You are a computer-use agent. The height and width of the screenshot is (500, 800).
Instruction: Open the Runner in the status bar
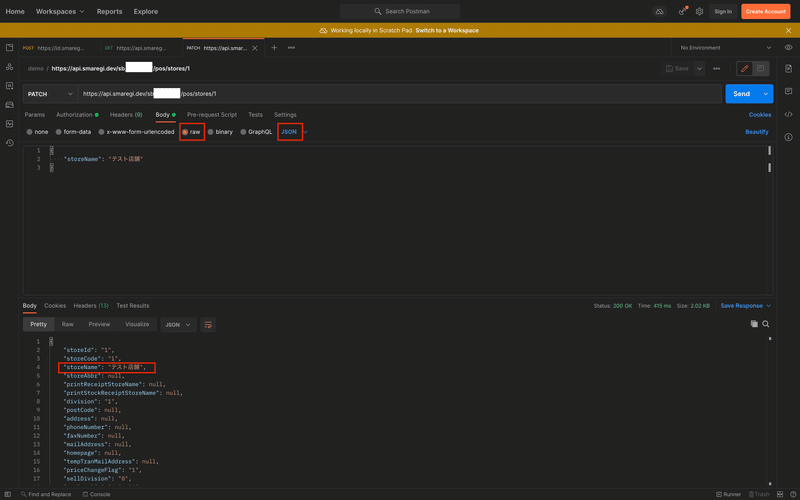pos(729,494)
